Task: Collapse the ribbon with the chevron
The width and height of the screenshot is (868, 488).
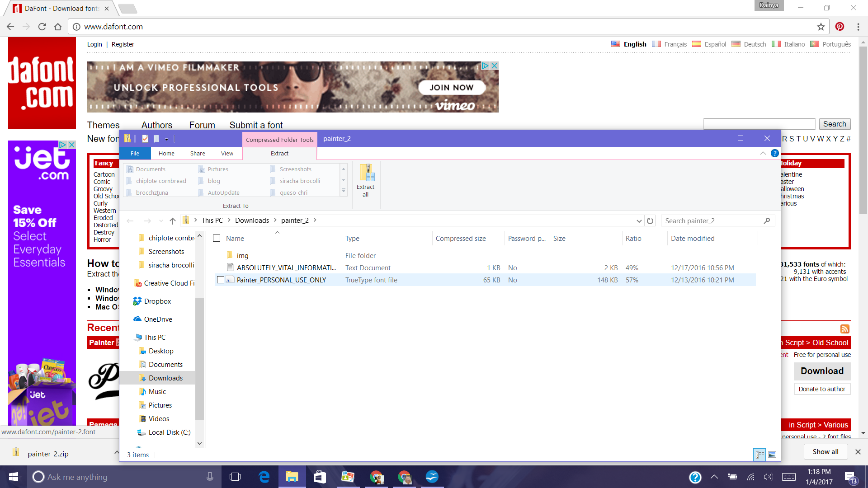Action: point(763,154)
